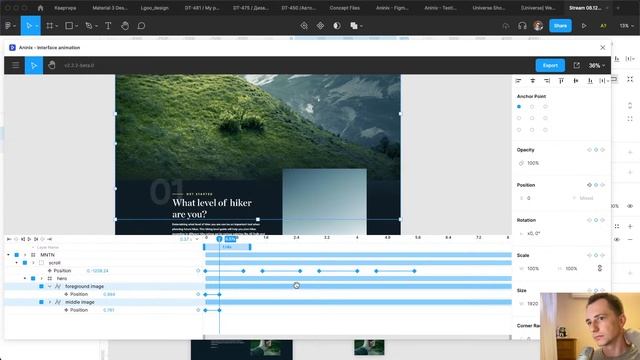Click the align bottom icon
This screenshot has width=640, height=360.
point(590,81)
